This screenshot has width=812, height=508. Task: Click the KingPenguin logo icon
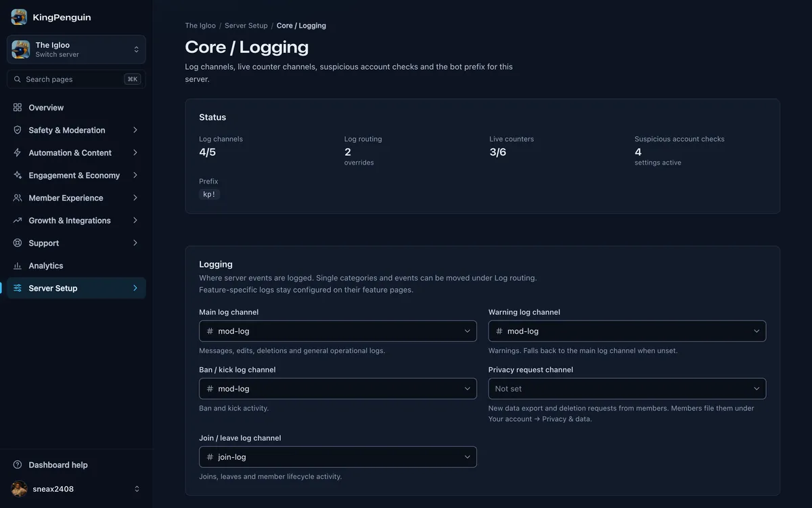pos(19,17)
